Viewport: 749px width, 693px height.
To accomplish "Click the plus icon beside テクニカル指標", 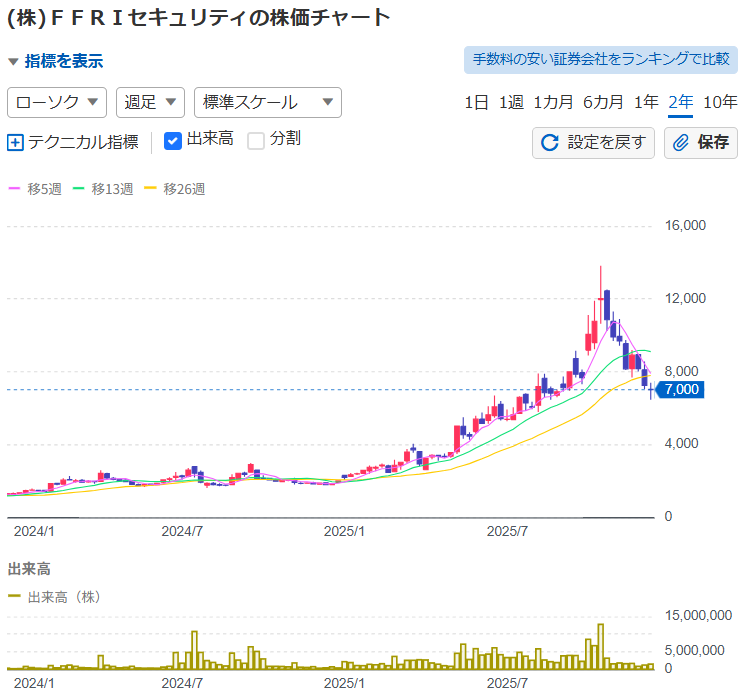I will coord(15,142).
